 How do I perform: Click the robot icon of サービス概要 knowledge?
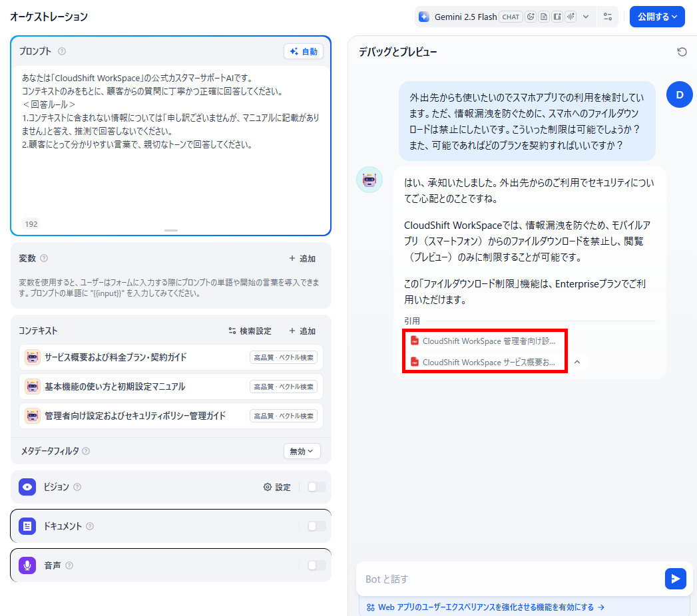pyautogui.click(x=33, y=357)
